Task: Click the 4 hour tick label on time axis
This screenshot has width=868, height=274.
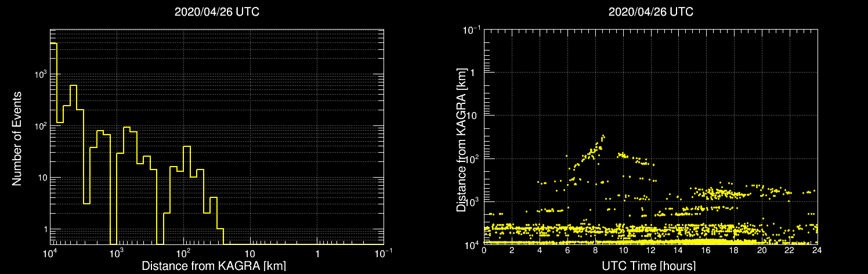Action: 540,250
